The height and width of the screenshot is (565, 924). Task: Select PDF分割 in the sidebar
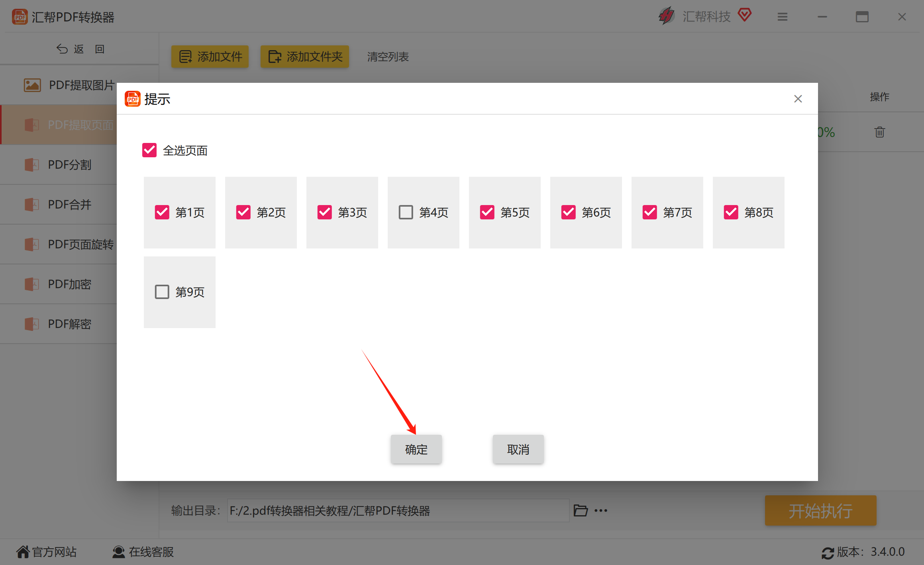pos(58,164)
